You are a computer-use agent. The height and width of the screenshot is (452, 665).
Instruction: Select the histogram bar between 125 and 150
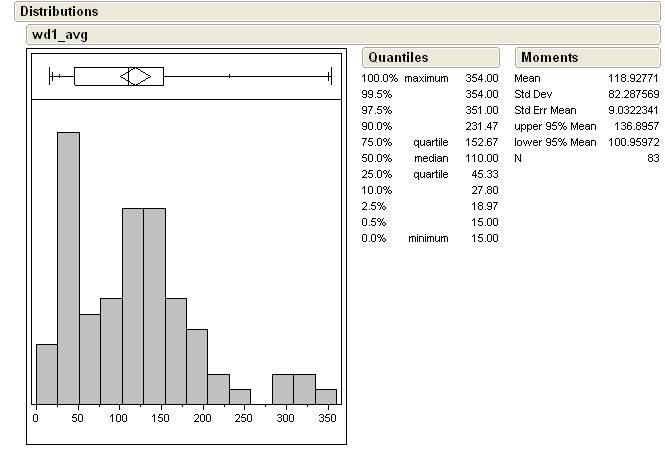154,305
